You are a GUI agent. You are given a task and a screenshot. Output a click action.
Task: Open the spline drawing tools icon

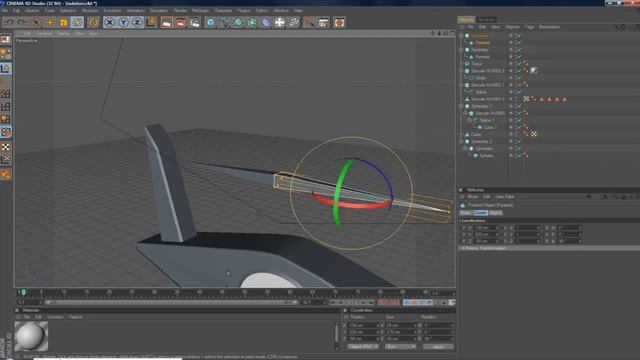click(x=224, y=22)
